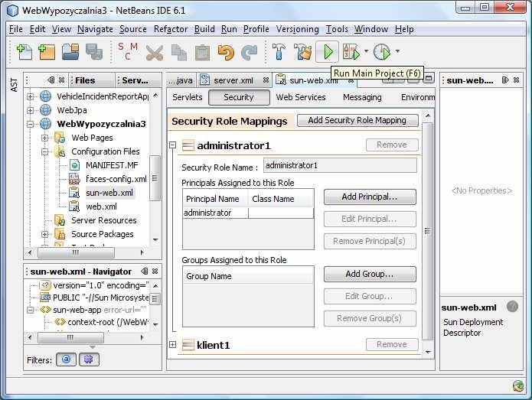Viewport: 532px width, 400px height.
Task: Click Add Security Role Mapping button
Action: (x=357, y=120)
